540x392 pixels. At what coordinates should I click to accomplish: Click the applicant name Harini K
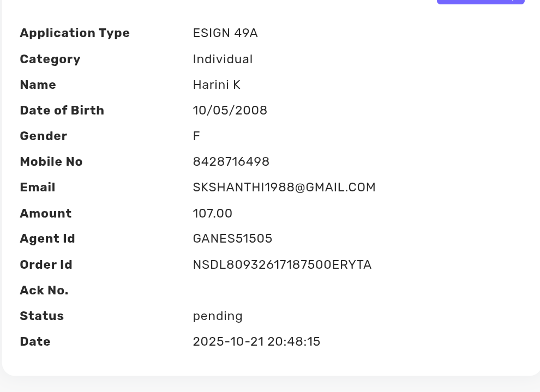pyautogui.click(x=217, y=85)
